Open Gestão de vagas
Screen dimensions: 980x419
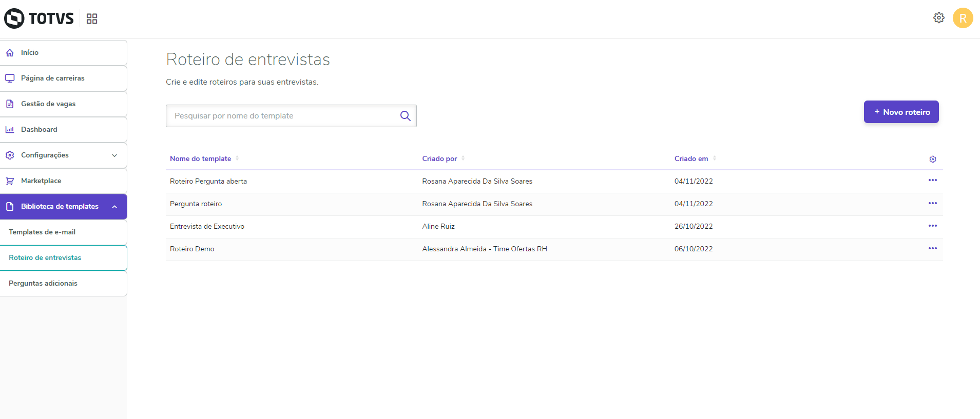click(x=64, y=104)
